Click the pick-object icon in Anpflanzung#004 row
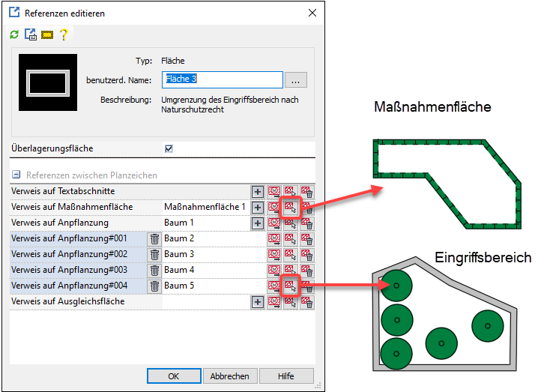The height and width of the screenshot is (392, 538). 290,286
